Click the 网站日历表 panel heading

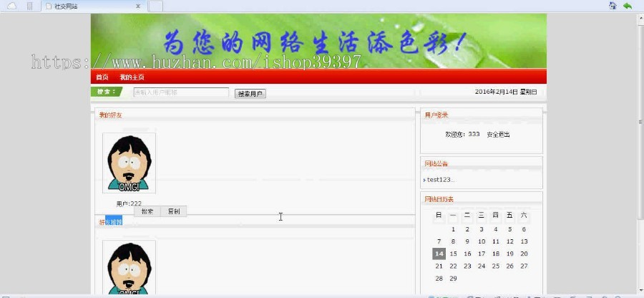coord(439,199)
